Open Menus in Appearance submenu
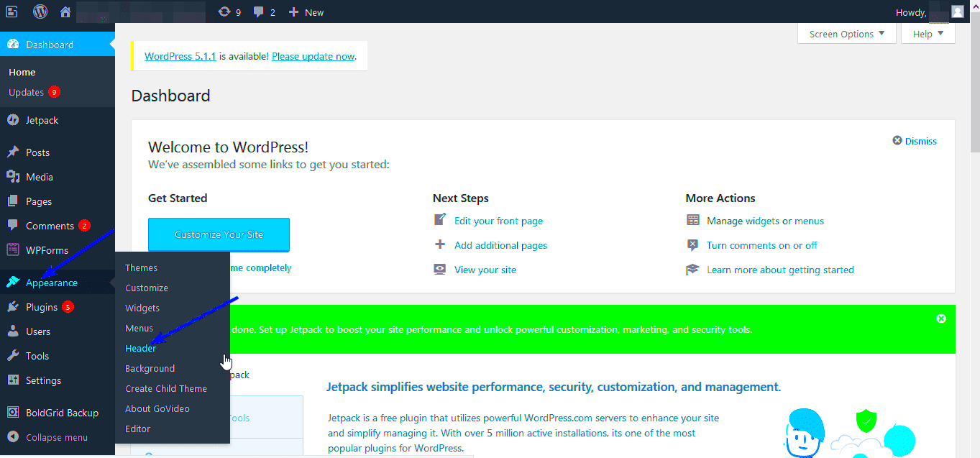The image size is (980, 458). 139,328
